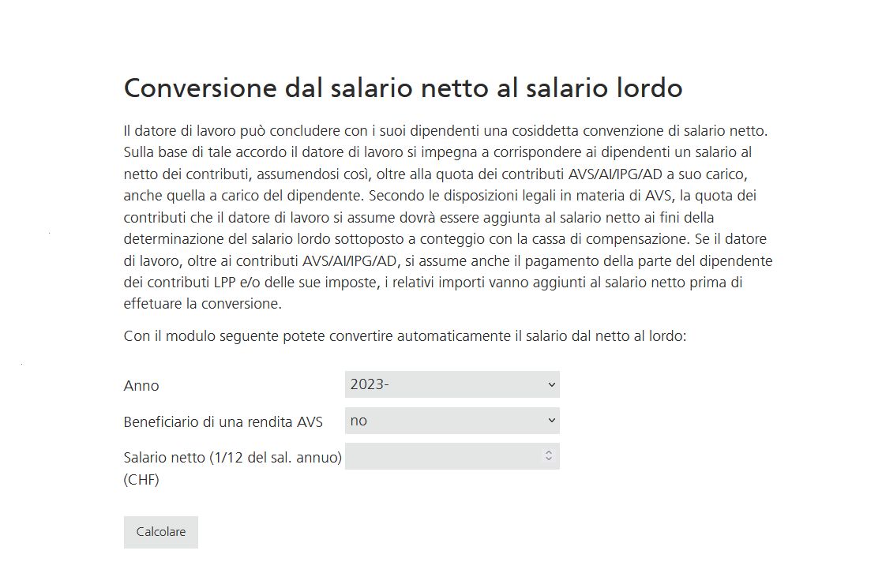Image resolution: width=882 pixels, height=588 pixels.
Task: Expand the chevron on the year selector
Action: click(x=550, y=384)
